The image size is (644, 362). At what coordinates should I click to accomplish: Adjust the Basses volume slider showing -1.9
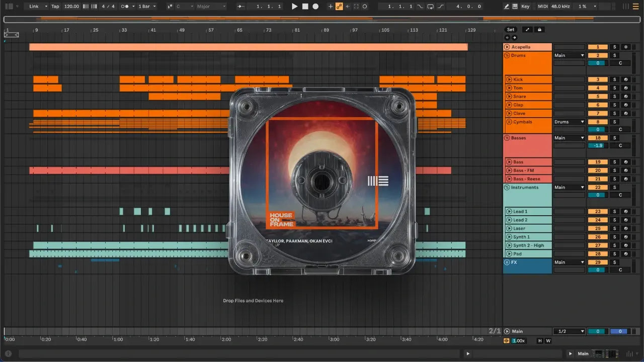click(x=598, y=146)
